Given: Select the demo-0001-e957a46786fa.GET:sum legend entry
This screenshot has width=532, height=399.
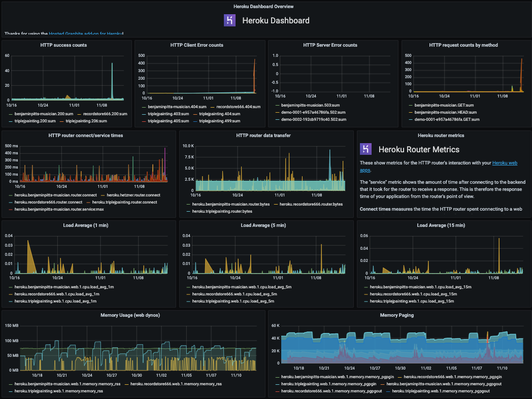Looking at the screenshot, I should coord(447,119).
